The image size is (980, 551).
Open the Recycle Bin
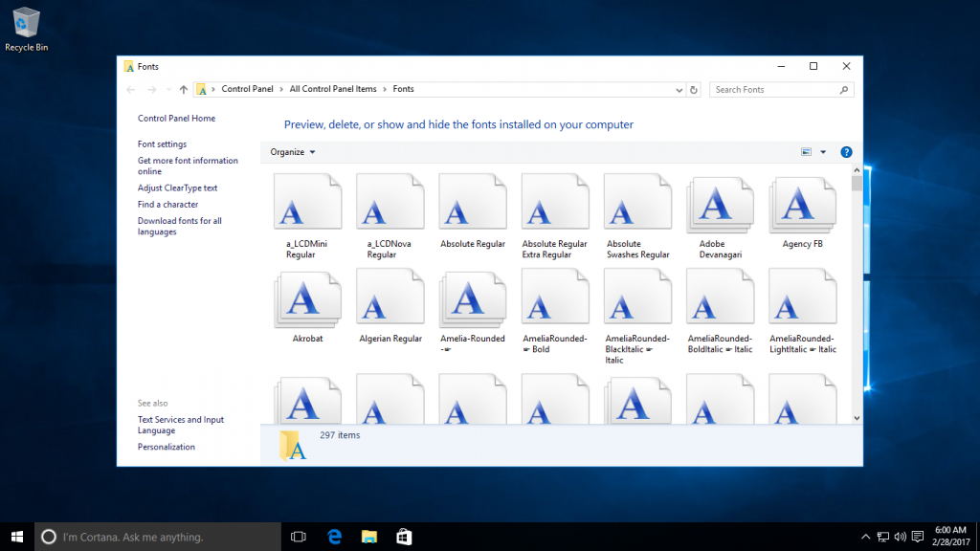pyautogui.click(x=26, y=24)
